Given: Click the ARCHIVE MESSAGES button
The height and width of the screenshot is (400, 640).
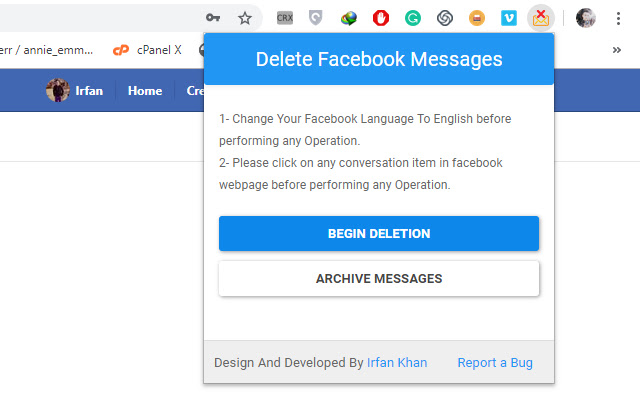Looking at the screenshot, I should [x=379, y=278].
